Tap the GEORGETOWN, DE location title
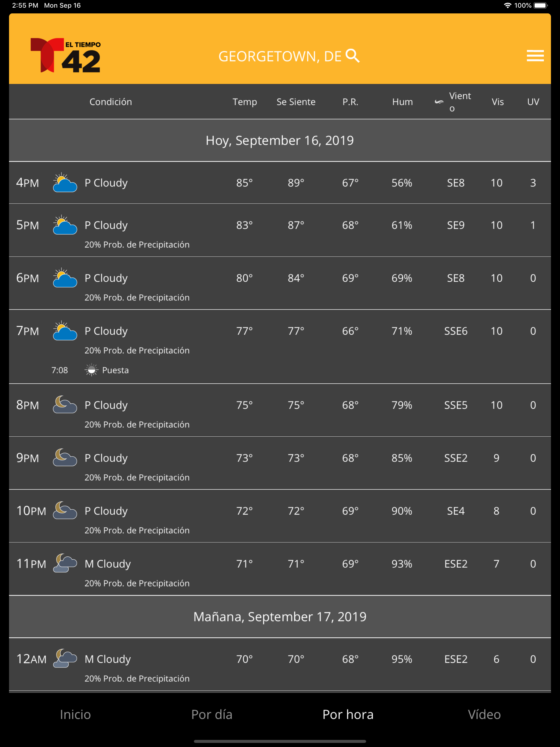The height and width of the screenshot is (747, 560). click(280, 56)
